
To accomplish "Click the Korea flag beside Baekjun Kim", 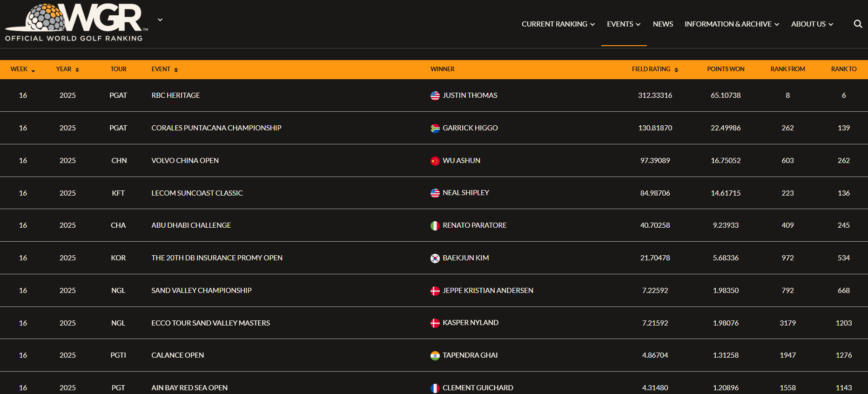I will coord(435,258).
